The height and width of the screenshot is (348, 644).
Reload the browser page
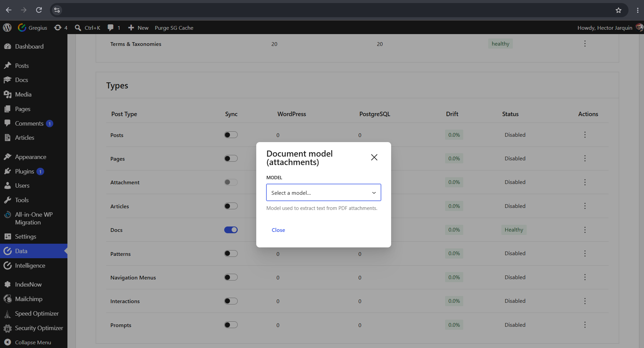pyautogui.click(x=39, y=10)
